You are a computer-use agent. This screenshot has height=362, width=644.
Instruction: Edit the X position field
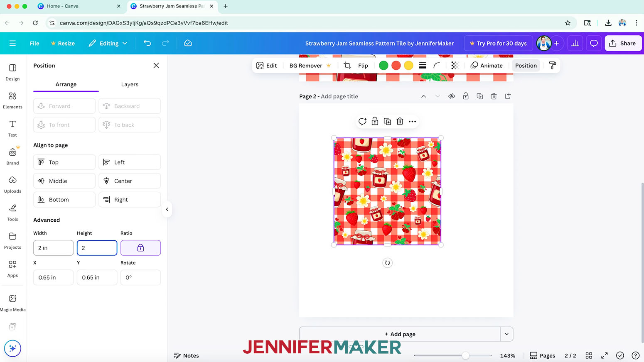(x=54, y=277)
